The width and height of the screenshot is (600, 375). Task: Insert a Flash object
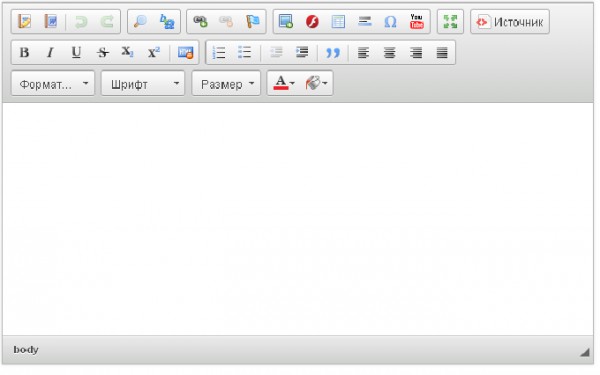tap(312, 21)
